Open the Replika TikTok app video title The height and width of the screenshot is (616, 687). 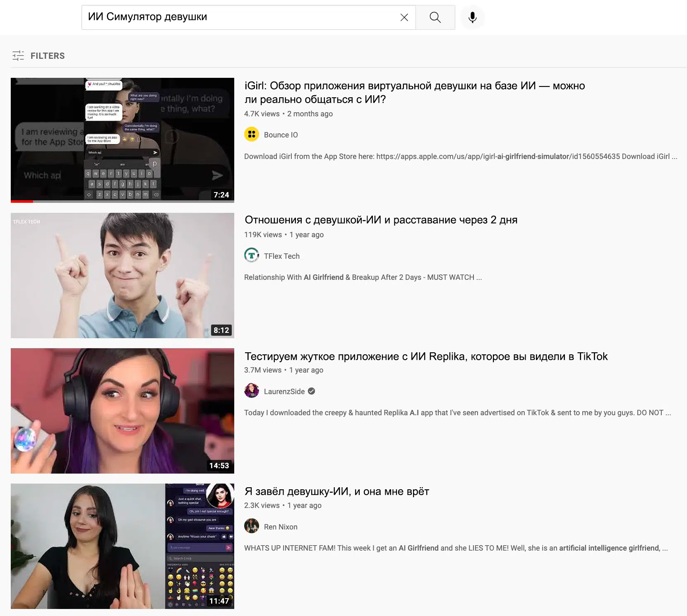(x=426, y=356)
